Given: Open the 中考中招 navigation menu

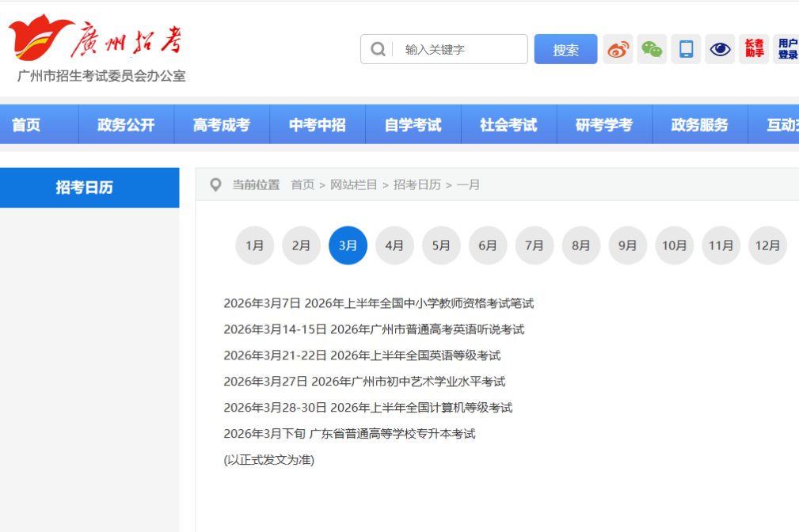Looking at the screenshot, I should pyautogui.click(x=318, y=125).
